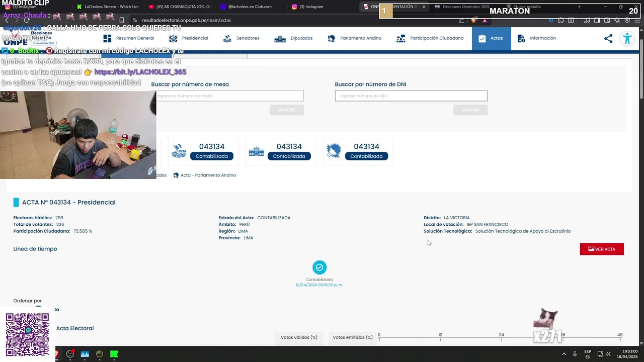Select the Votos emitidos (%) option
The width and height of the screenshot is (644, 362).
pyautogui.click(x=353, y=337)
